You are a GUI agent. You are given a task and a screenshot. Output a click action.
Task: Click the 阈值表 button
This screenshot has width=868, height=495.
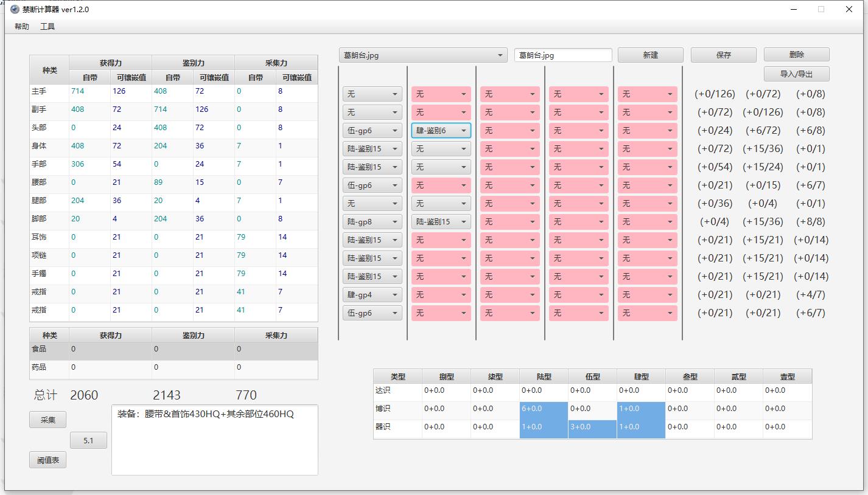pyautogui.click(x=47, y=460)
